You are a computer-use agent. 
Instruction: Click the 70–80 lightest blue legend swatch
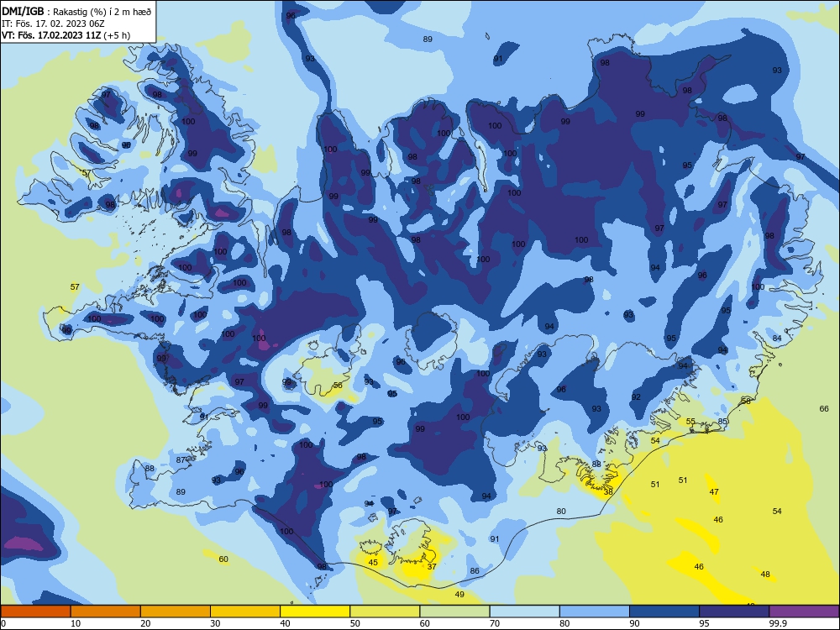pos(524,612)
